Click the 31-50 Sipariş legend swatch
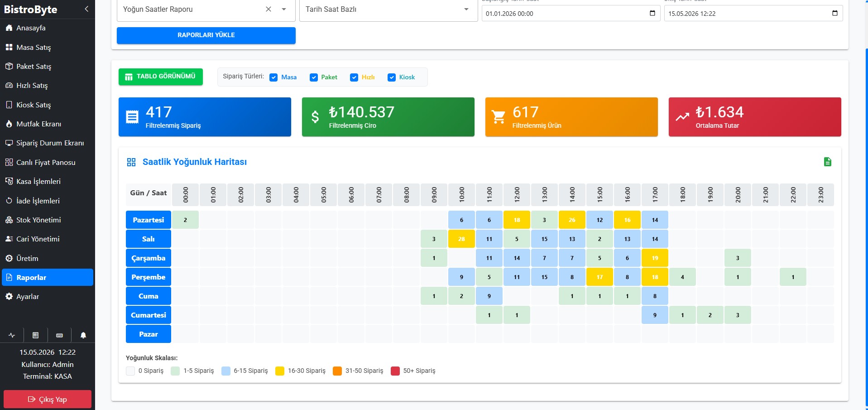 click(x=337, y=371)
